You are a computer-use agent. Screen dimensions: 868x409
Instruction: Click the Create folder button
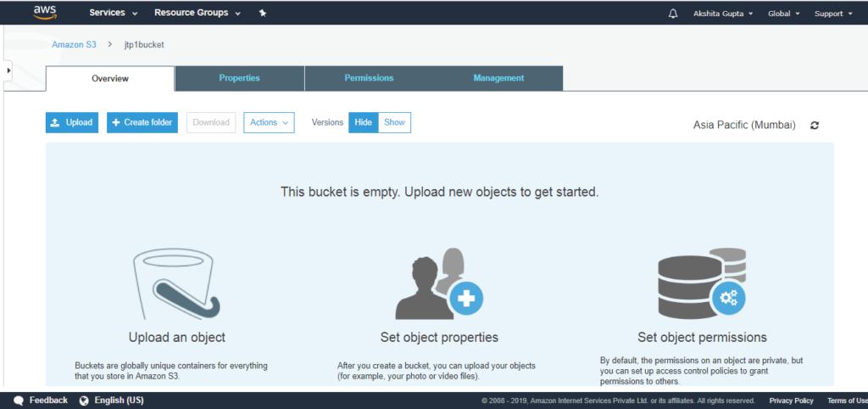(x=142, y=122)
